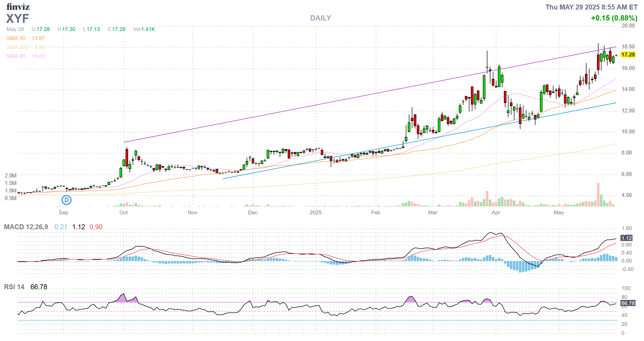This screenshot has height=341, width=644.
Task: Click the 18.00 price axis label
Action: tap(628, 46)
